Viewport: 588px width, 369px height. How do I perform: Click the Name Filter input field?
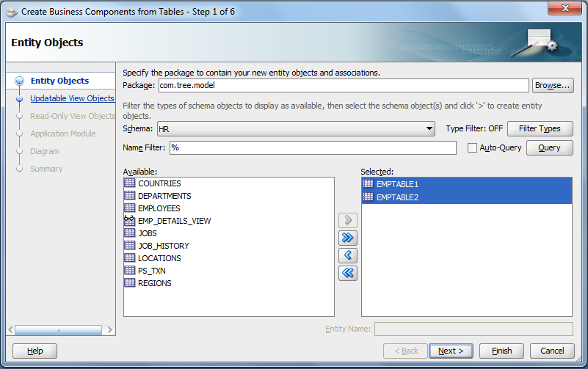pos(313,147)
